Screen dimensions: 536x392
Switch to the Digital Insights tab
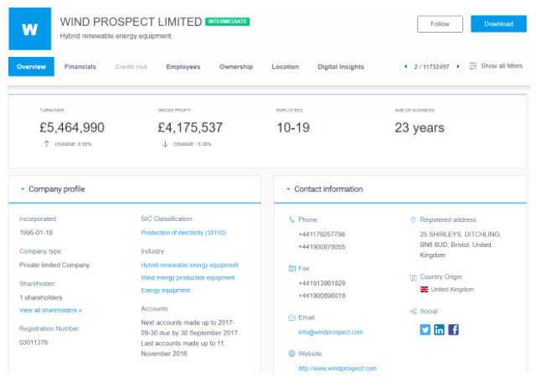click(x=341, y=67)
